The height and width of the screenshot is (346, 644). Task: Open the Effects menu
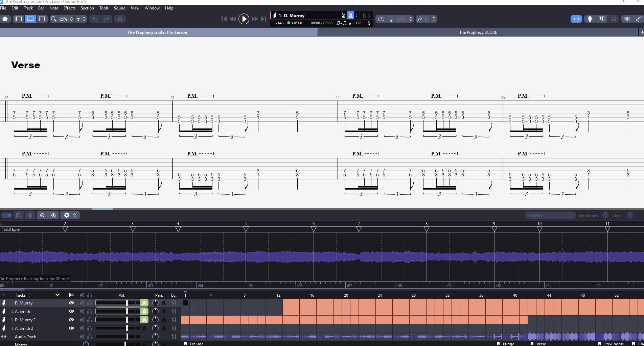(x=69, y=8)
